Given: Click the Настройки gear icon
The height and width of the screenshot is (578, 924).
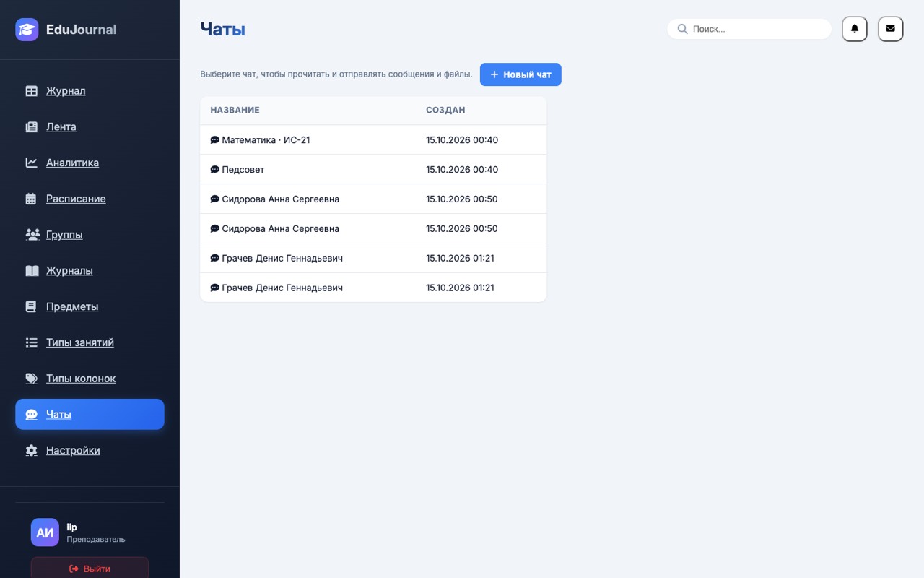Looking at the screenshot, I should (x=31, y=450).
